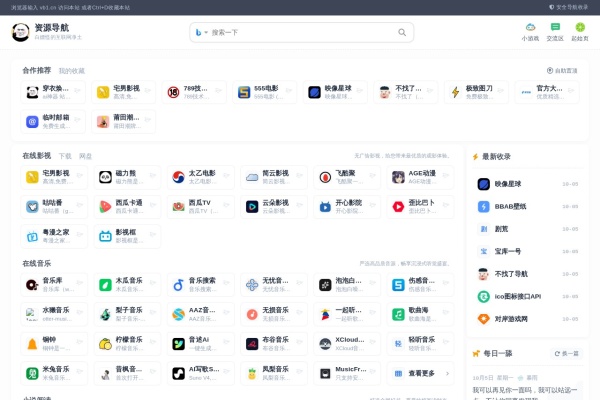Open 剧荒 in 最新收录
Screen dimensions: 600x400
528,229
